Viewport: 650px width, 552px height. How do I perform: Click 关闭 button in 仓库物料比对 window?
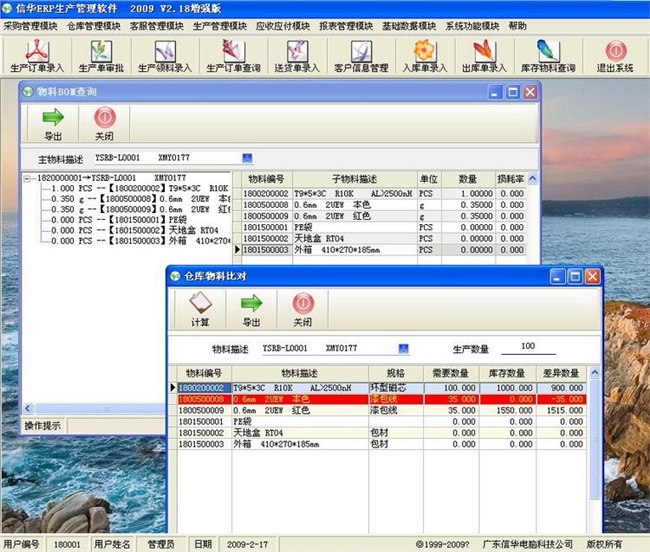(302, 308)
